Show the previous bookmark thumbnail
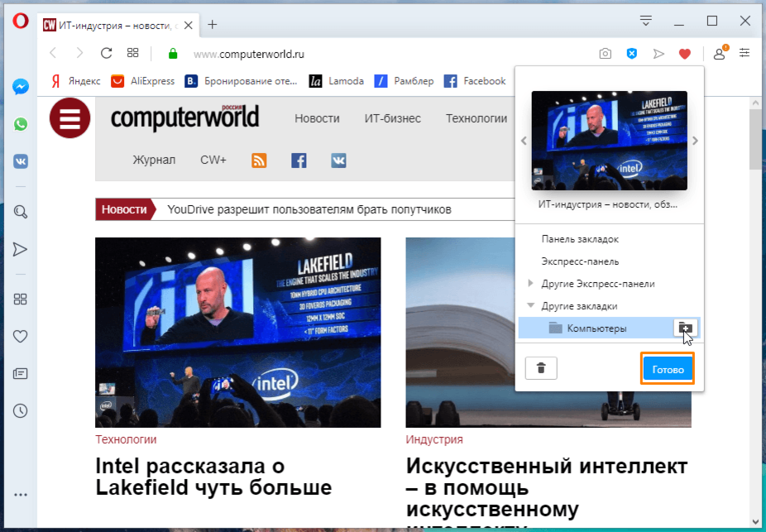Viewport: 766px width, 532px height. coord(524,141)
